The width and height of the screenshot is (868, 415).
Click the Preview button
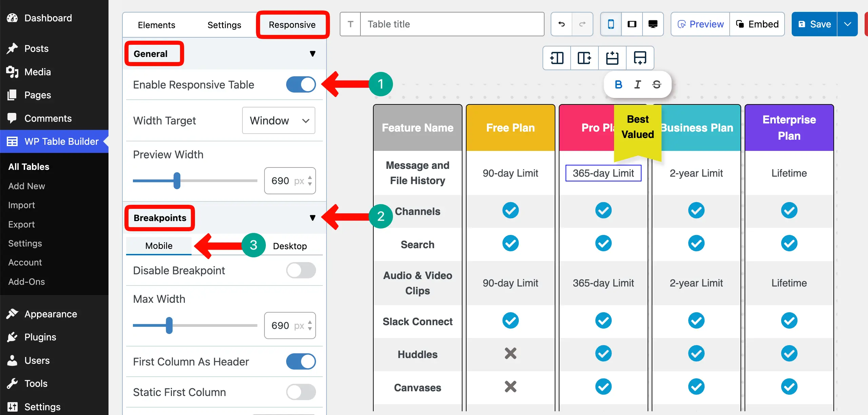[700, 24]
